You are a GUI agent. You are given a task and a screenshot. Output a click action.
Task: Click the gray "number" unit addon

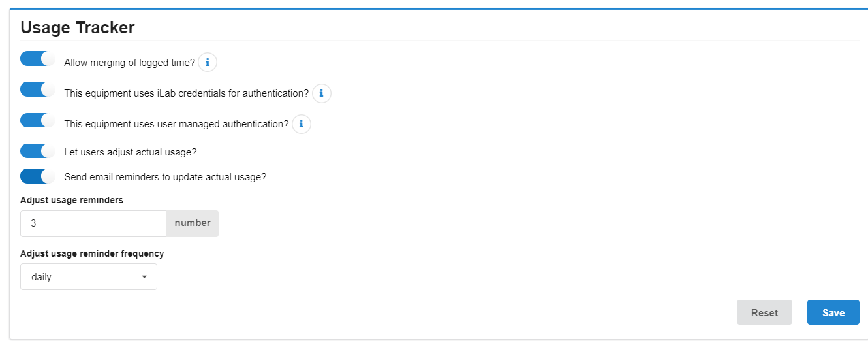tap(193, 223)
